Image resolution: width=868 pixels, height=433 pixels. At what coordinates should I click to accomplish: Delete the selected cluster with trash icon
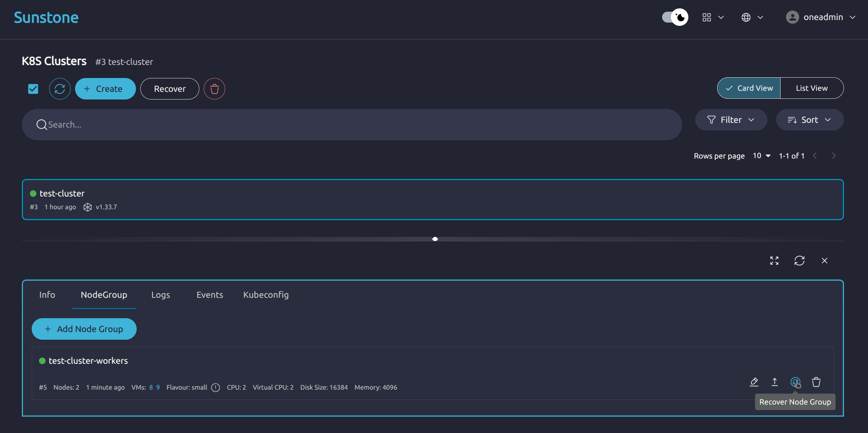click(x=214, y=89)
